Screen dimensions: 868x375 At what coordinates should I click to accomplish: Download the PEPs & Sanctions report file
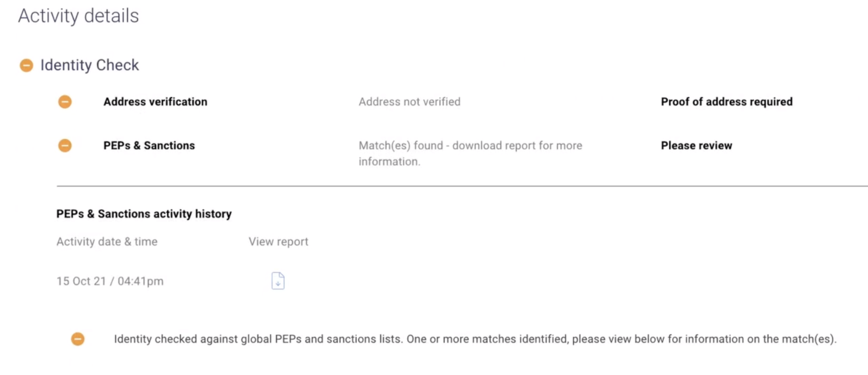click(x=278, y=281)
